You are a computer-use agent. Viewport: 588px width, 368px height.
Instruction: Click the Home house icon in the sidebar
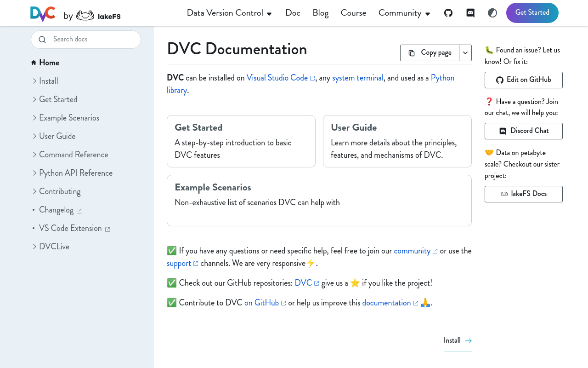point(34,63)
